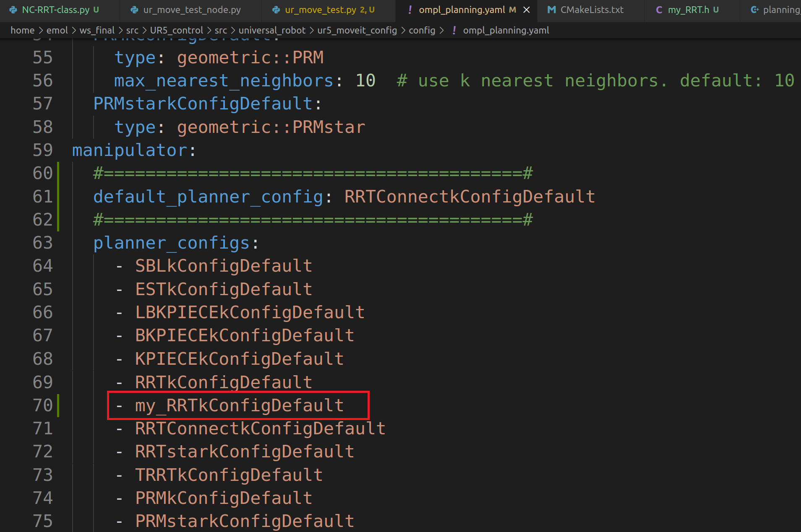The image size is (801, 532).
Task: Click the Python icon on ur_move_test.py tab
Action: (x=276, y=9)
